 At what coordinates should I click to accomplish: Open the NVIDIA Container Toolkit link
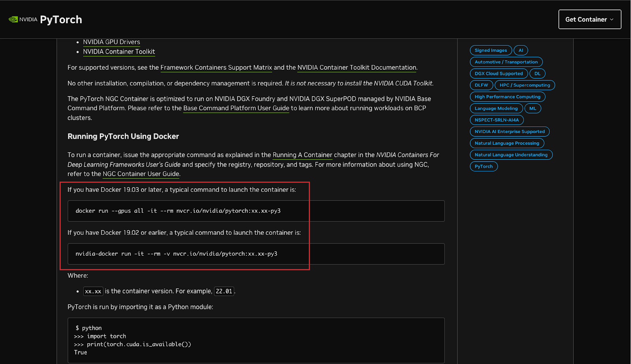pos(119,52)
